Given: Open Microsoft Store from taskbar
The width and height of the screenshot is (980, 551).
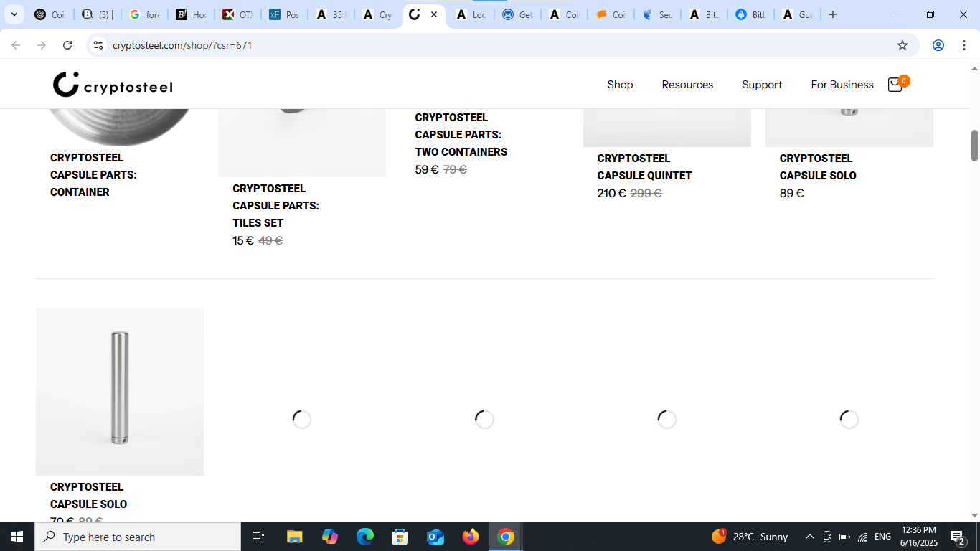Looking at the screenshot, I should point(400,537).
